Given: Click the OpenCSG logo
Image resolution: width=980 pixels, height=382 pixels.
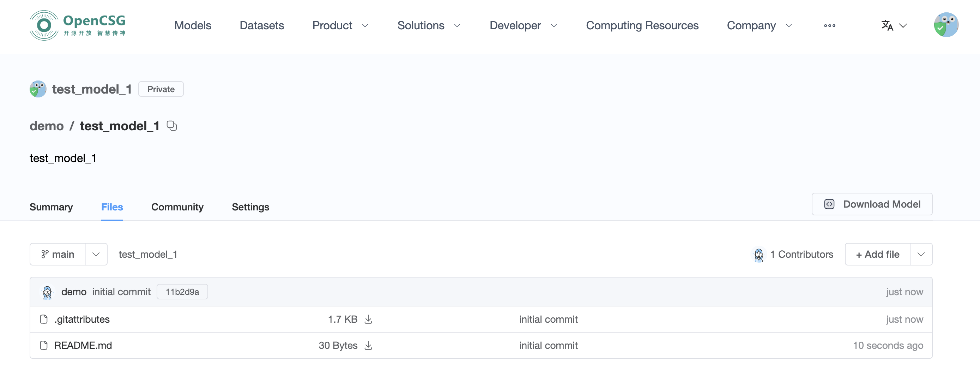Looking at the screenshot, I should coord(78,25).
